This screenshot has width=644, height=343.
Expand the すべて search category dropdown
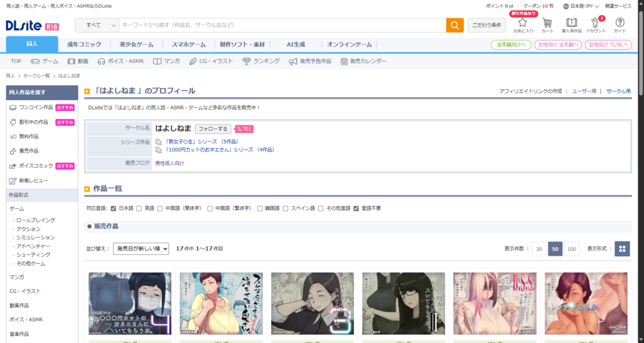coord(97,25)
